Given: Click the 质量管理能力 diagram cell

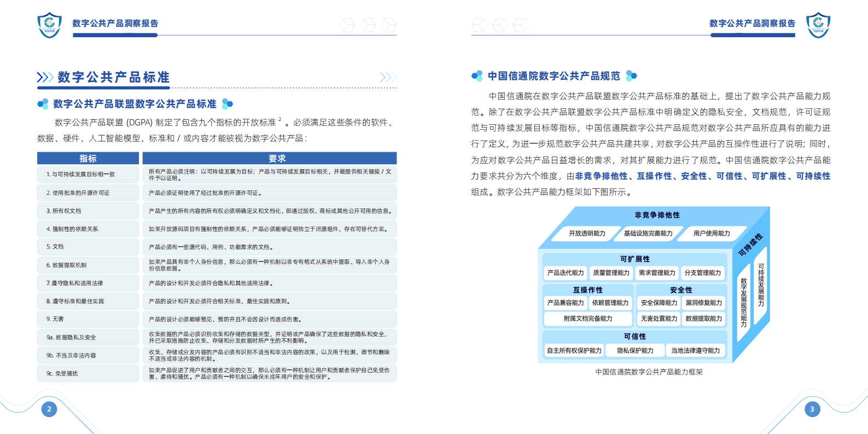Looking at the screenshot, I should [x=611, y=273].
